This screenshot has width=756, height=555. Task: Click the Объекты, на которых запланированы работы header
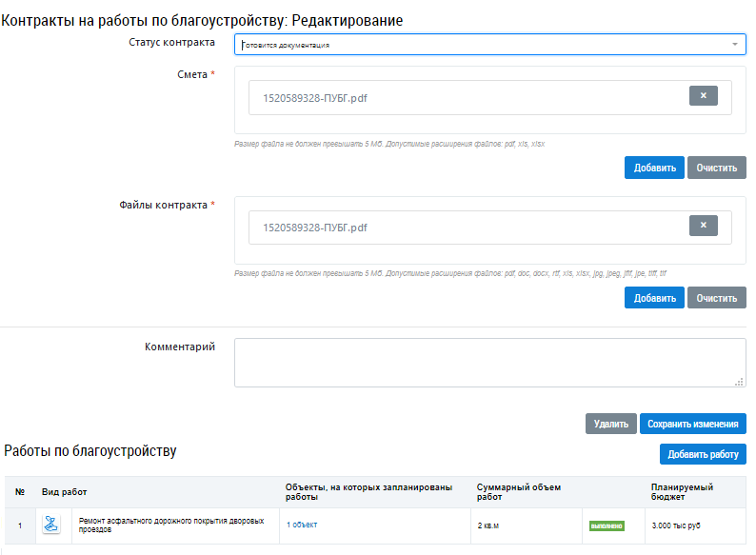click(368, 492)
